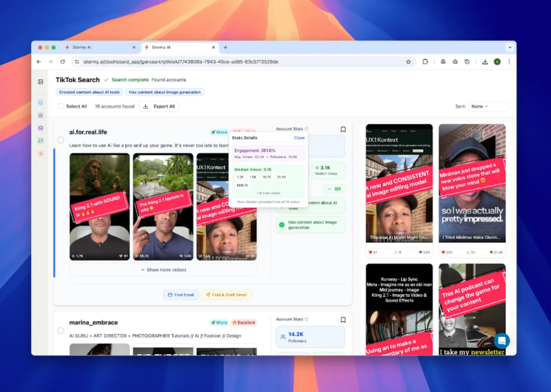Image resolution: width=551 pixels, height=392 pixels.
Task: Bookmark the marina_embrace account
Action: click(343, 320)
